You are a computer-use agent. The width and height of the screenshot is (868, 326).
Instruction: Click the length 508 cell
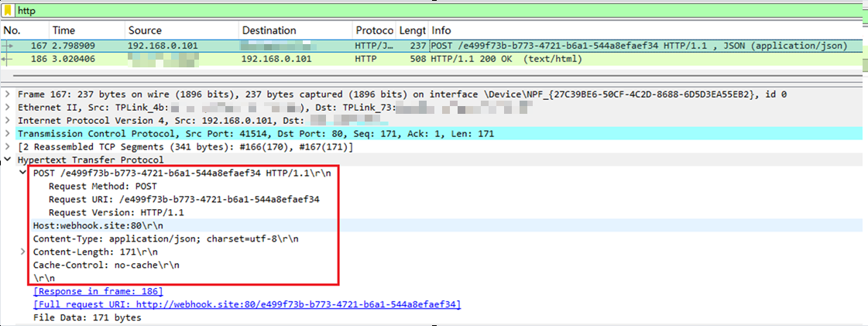pos(417,58)
